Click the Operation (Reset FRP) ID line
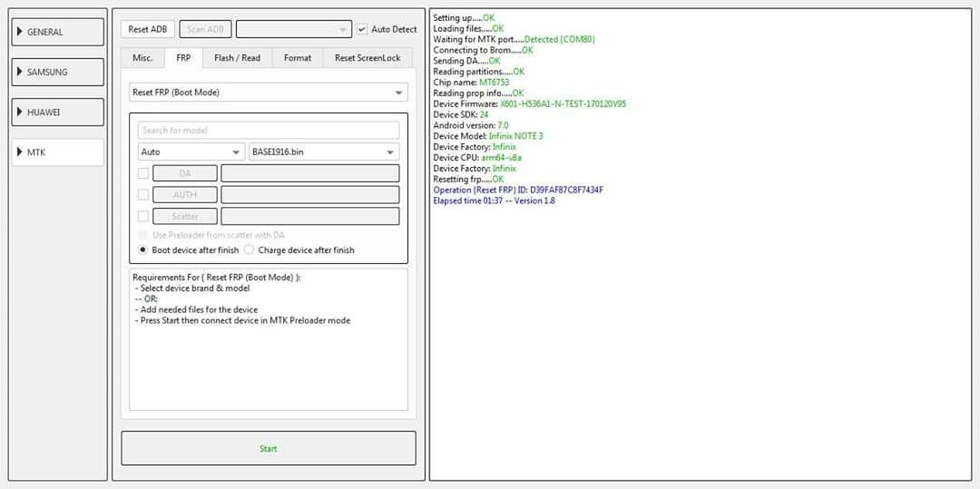The width and height of the screenshot is (980, 489). [518, 190]
